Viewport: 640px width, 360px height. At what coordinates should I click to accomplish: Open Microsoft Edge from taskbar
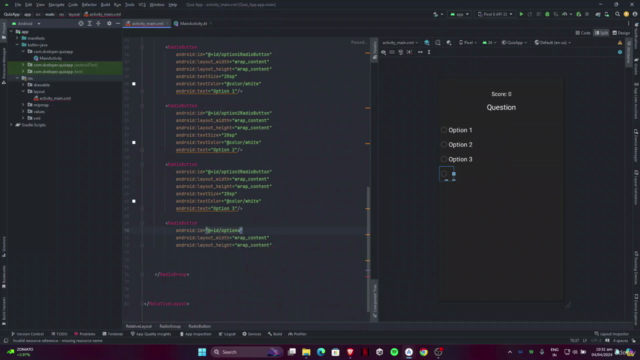tap(321, 352)
